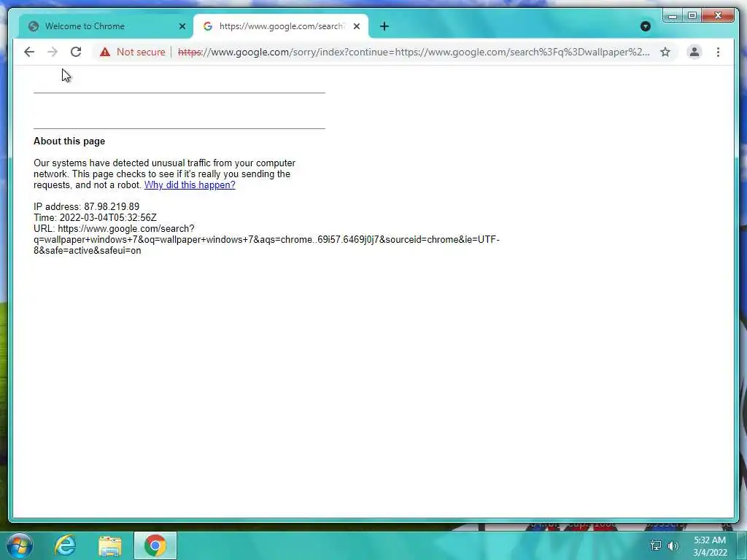This screenshot has width=747, height=560.
Task: Reload the current page
Action: (x=76, y=52)
